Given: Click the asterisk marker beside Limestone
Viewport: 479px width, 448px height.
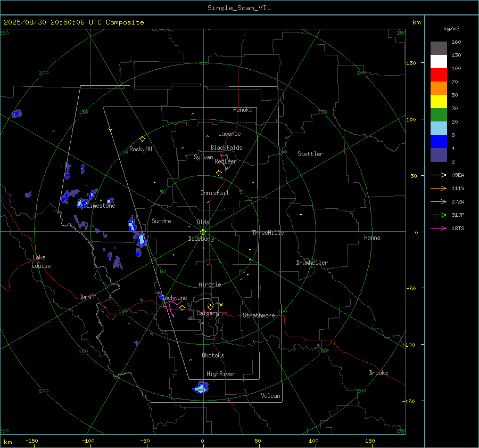Looking at the screenshot, I should tap(101, 201).
